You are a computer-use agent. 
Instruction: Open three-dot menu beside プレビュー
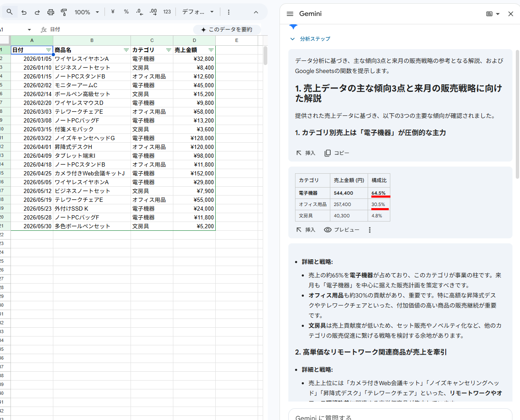pos(370,230)
